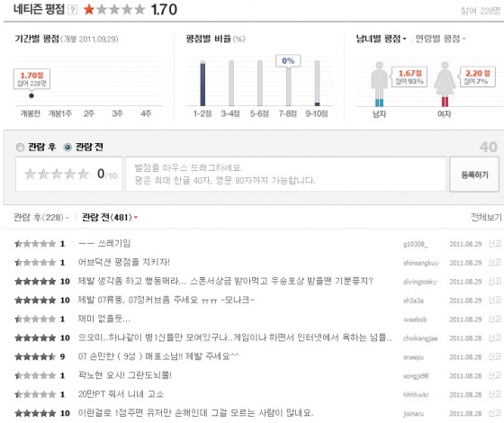Click the username divingtosky
This screenshot has height=423, width=504.
419,282
